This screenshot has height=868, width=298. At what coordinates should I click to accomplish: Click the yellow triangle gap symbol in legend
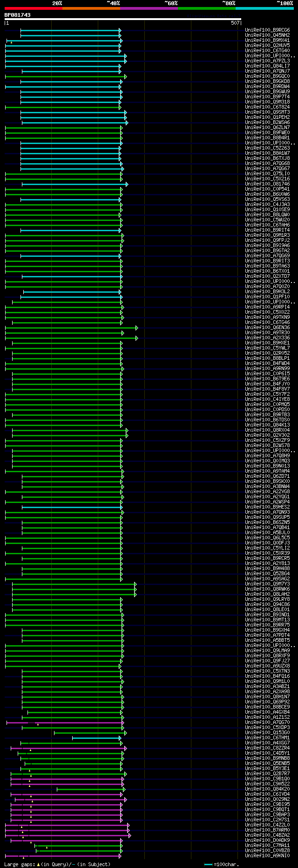pos(38,864)
